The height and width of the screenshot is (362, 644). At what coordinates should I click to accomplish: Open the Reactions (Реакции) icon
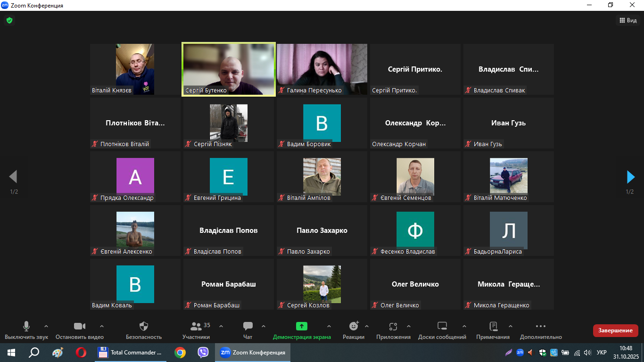point(354,327)
